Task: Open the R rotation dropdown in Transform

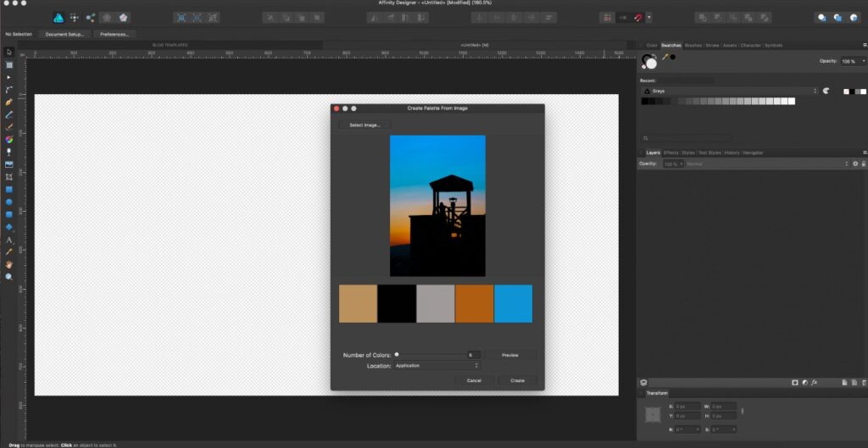Action: click(x=697, y=429)
